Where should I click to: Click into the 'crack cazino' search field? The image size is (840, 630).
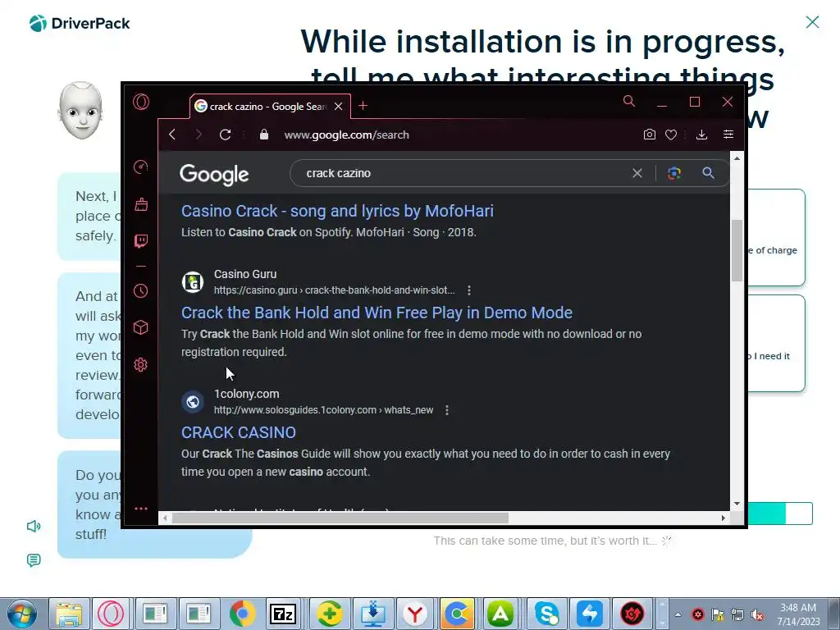coord(461,174)
